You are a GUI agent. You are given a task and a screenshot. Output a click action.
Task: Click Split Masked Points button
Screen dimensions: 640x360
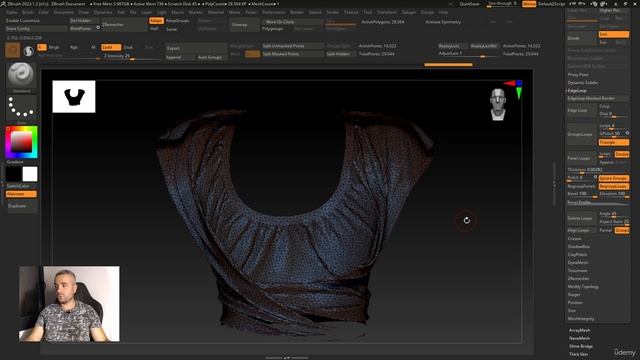pos(292,54)
